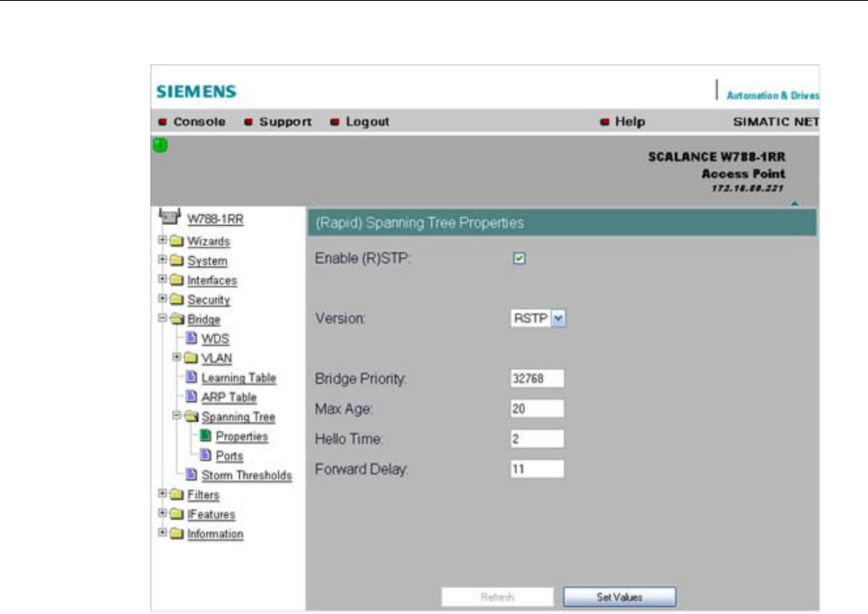Open the Security tree link
Viewport: 868px width, 614px height.
pyautogui.click(x=209, y=300)
